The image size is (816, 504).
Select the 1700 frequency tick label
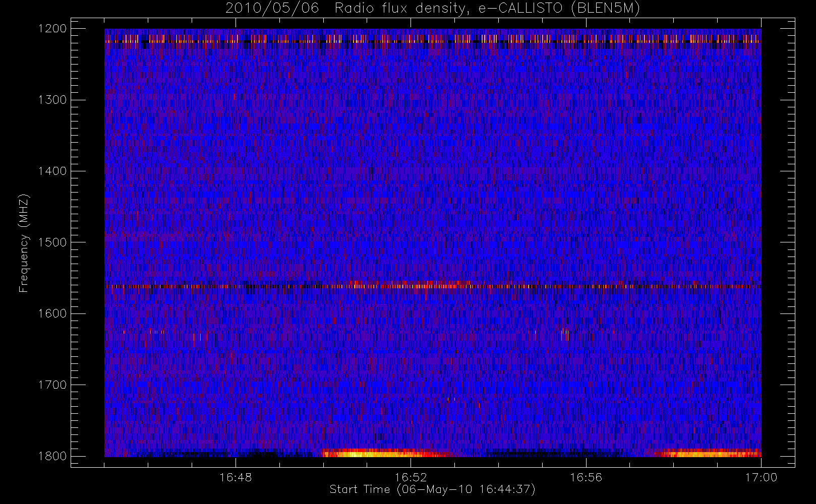coord(52,385)
